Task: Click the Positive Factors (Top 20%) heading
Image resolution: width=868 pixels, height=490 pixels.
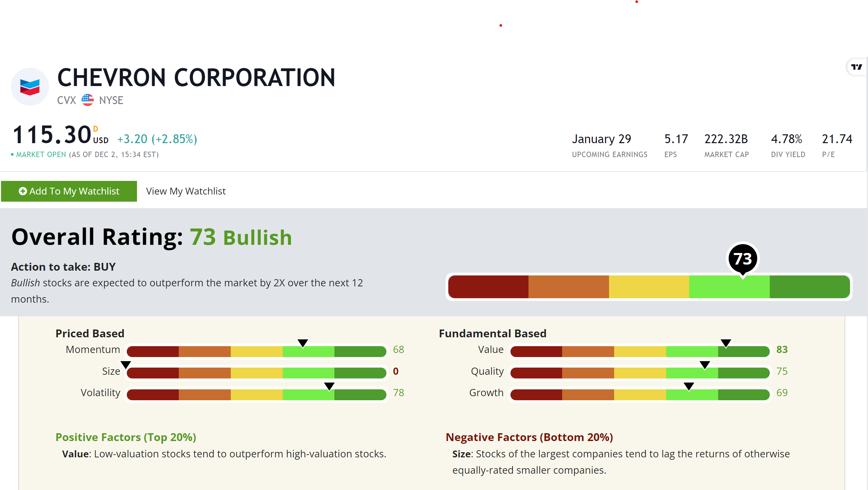Action: pos(126,437)
